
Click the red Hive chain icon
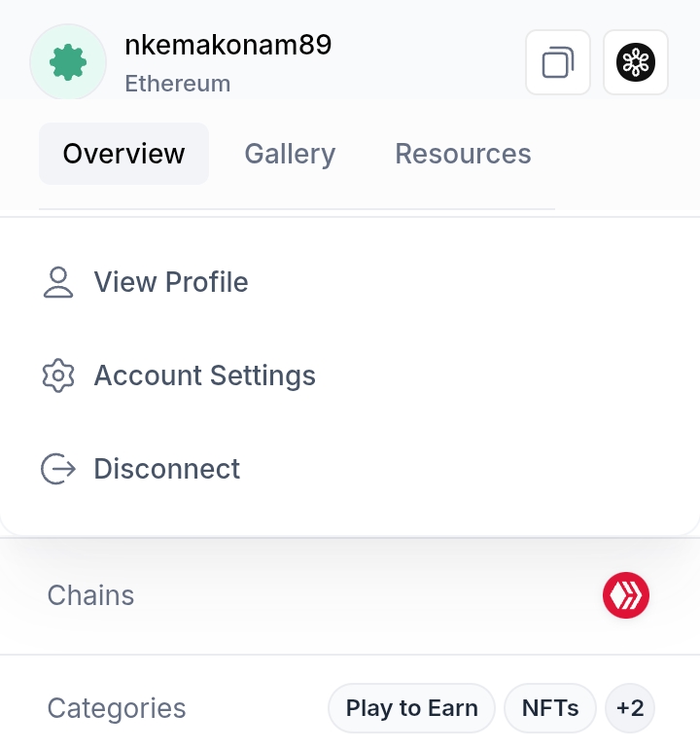[626, 595]
